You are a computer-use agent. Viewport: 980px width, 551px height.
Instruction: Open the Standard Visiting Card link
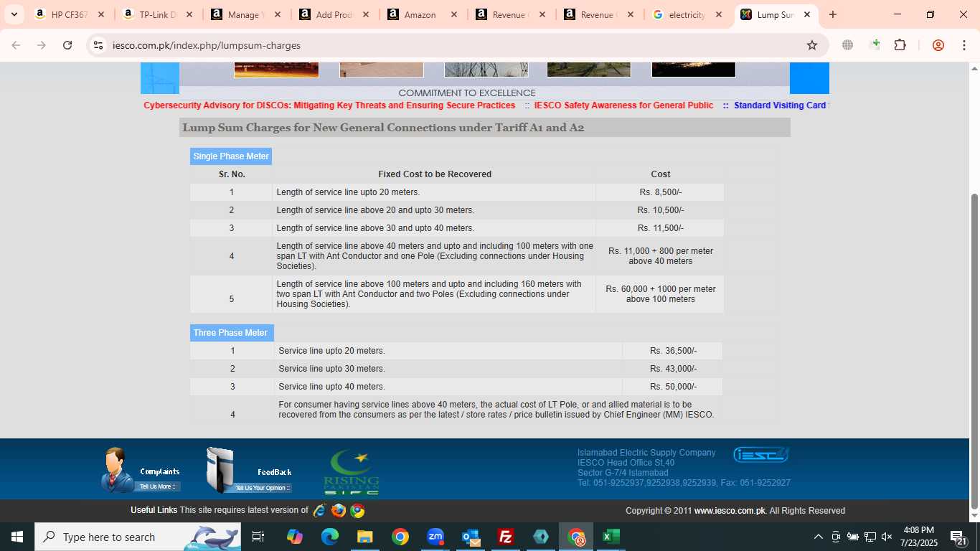point(781,105)
